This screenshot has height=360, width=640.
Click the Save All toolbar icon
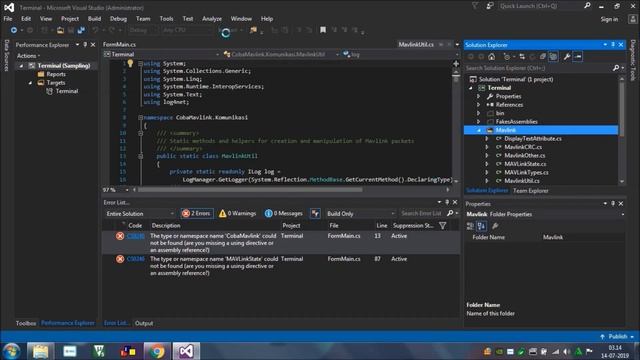(81, 30)
